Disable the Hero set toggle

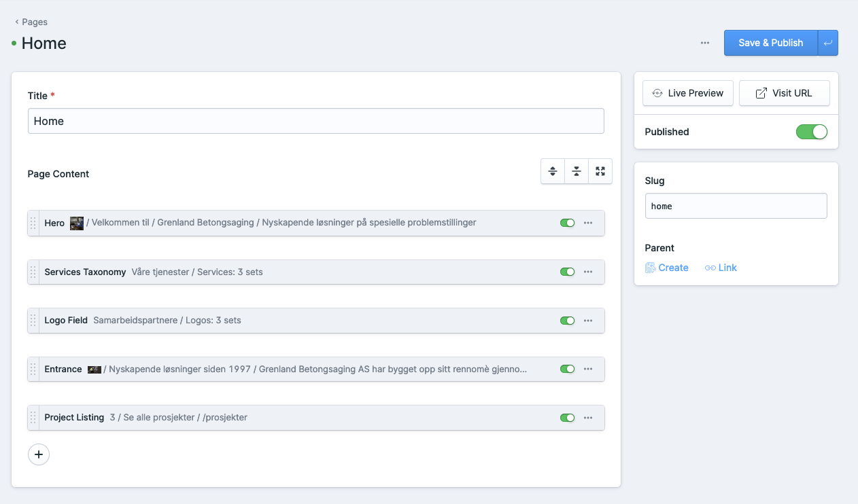tap(567, 223)
